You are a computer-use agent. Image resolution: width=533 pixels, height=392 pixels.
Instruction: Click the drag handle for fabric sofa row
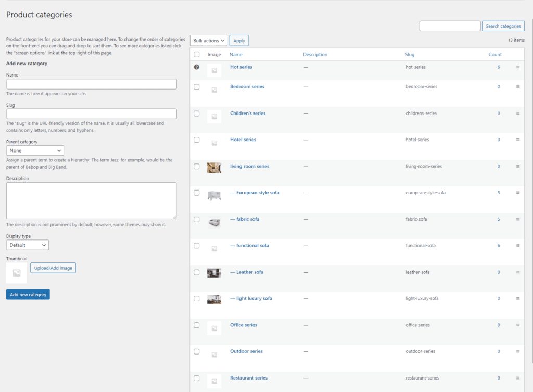coord(518,219)
